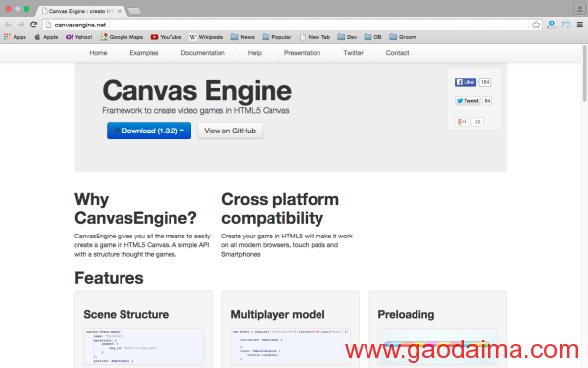Open the Chrome hamburger menu
Viewport: 588px width, 368px height.
click(x=580, y=25)
